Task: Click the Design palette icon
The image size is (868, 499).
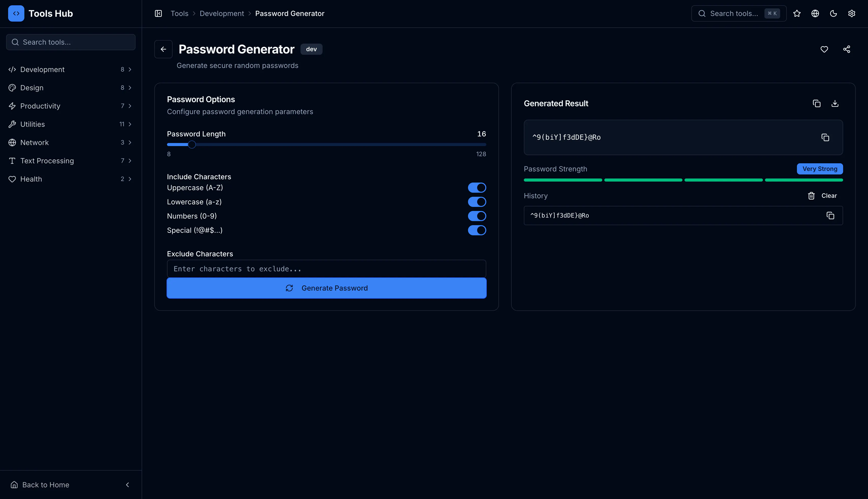Action: [x=12, y=88]
